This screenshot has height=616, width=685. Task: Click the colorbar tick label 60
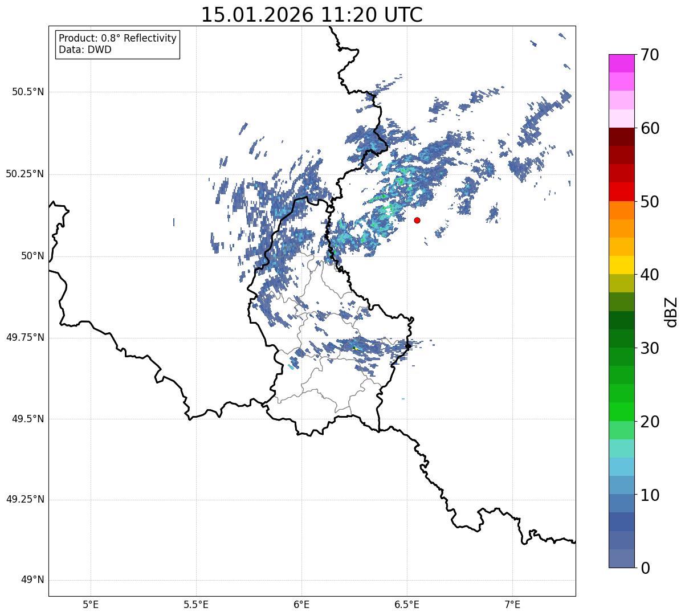point(649,128)
